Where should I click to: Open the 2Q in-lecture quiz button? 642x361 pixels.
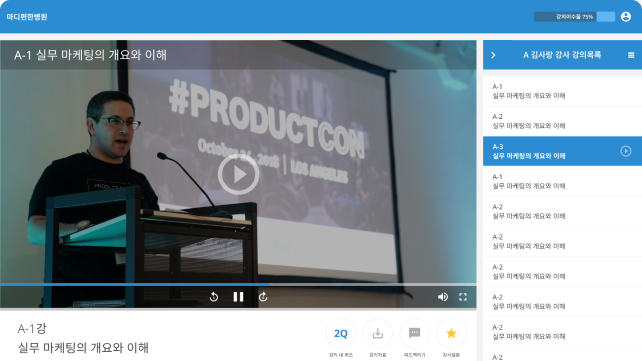pyautogui.click(x=341, y=334)
